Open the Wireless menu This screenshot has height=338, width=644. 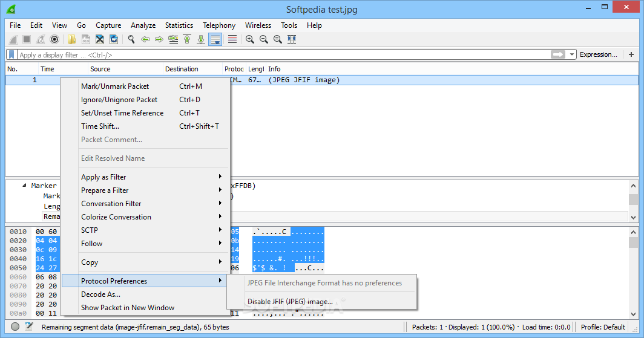(258, 25)
